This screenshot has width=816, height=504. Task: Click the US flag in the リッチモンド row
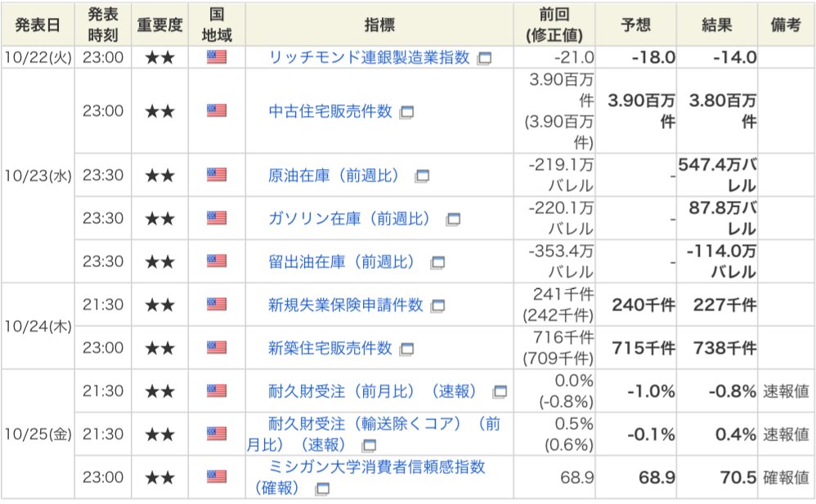click(x=217, y=56)
